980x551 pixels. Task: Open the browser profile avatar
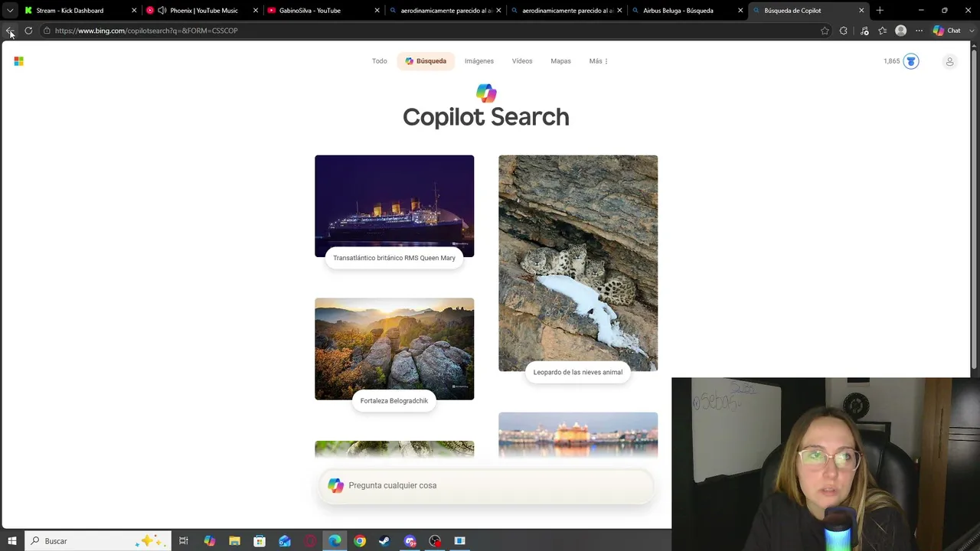click(901, 31)
